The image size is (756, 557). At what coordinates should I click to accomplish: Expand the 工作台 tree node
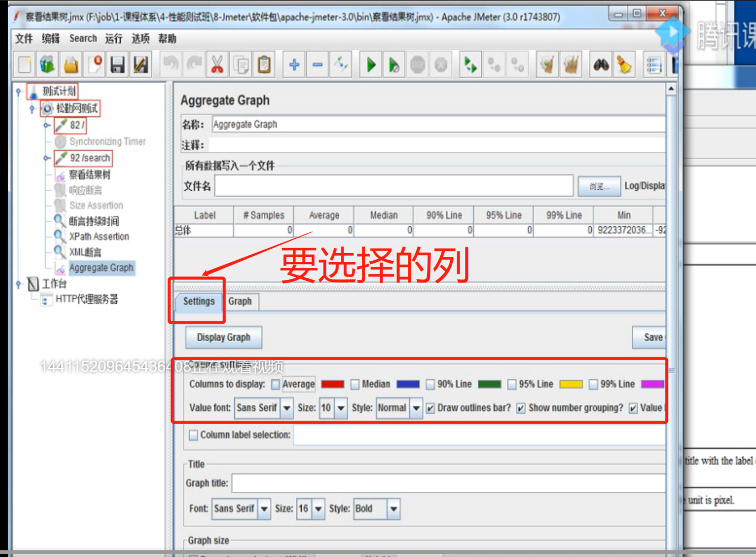point(19,284)
